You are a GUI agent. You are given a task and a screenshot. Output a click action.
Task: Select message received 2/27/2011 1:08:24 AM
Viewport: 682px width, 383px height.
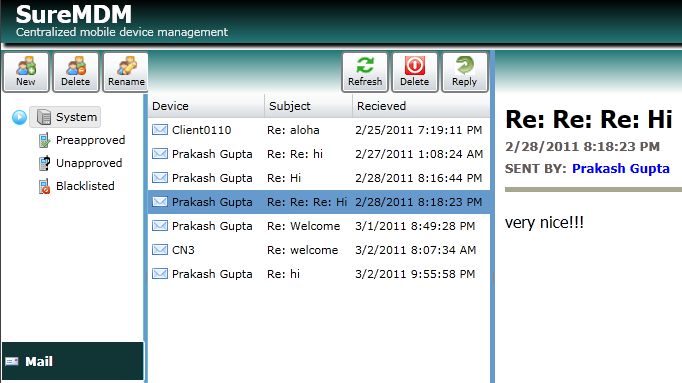[x=419, y=154]
